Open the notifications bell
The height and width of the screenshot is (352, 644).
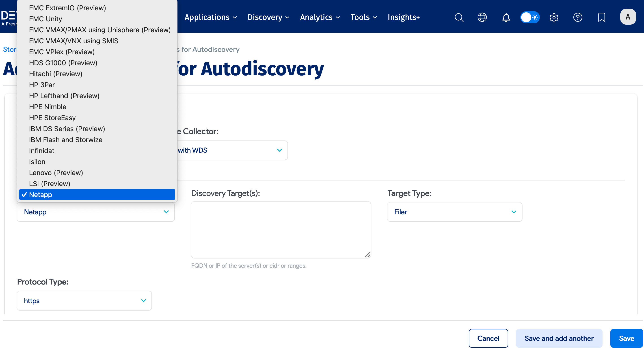point(506,17)
